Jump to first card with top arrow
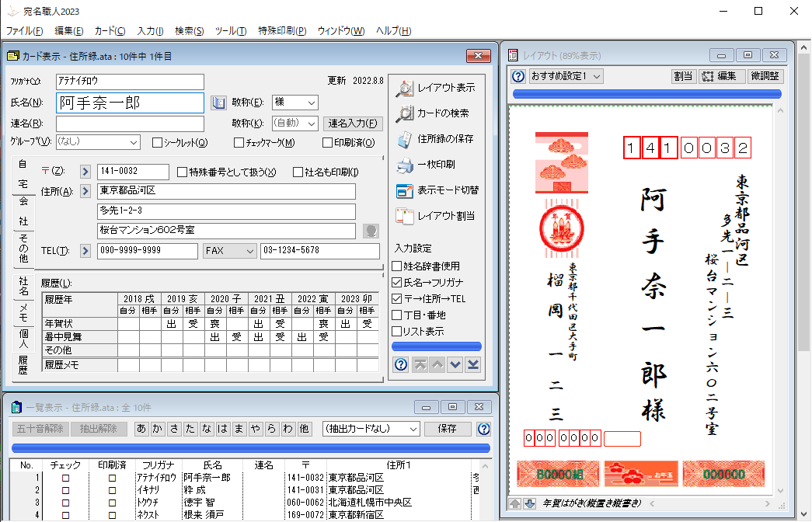 420,364
